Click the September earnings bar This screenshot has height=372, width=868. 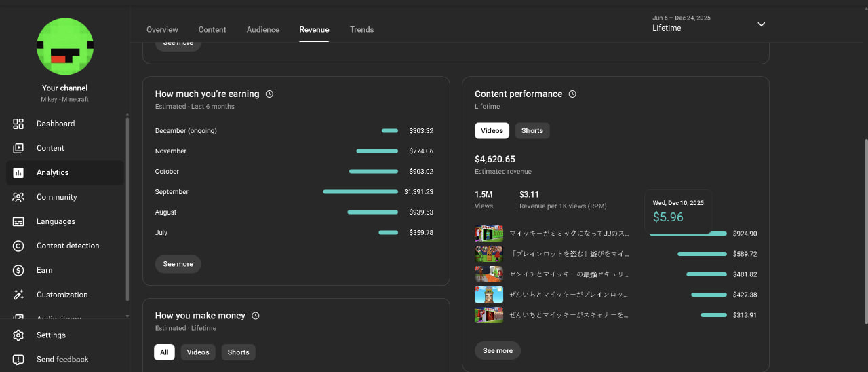360,192
